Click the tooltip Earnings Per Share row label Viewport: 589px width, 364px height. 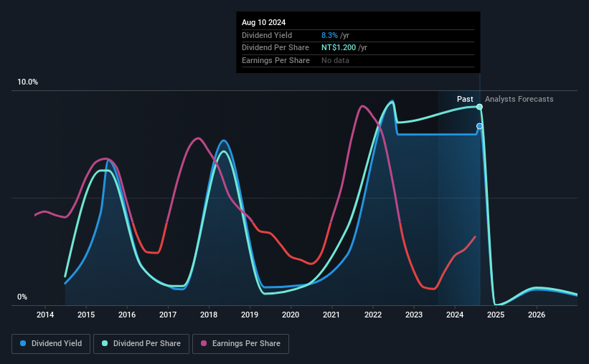(x=275, y=60)
